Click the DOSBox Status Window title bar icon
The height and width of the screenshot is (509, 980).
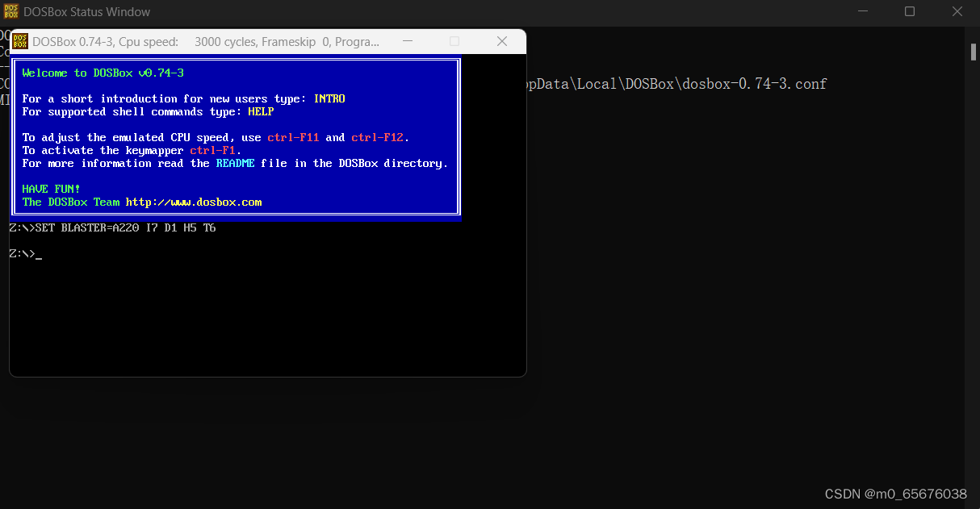click(12, 11)
